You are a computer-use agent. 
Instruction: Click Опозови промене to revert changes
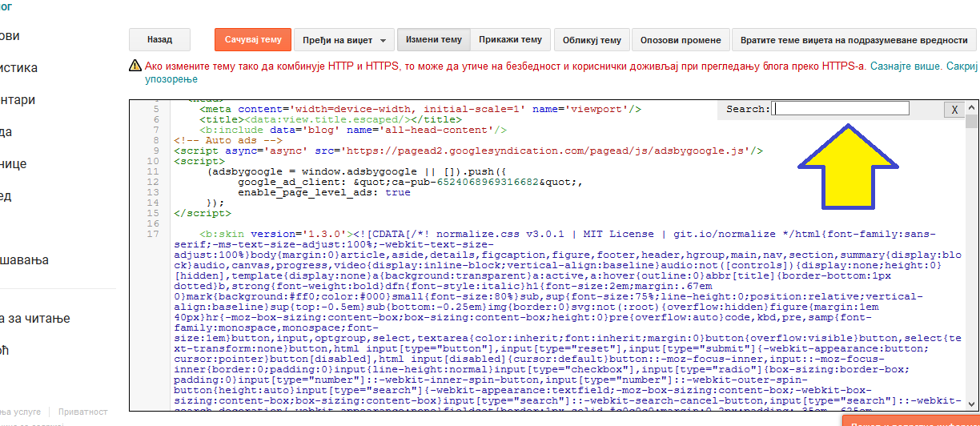[x=681, y=39]
